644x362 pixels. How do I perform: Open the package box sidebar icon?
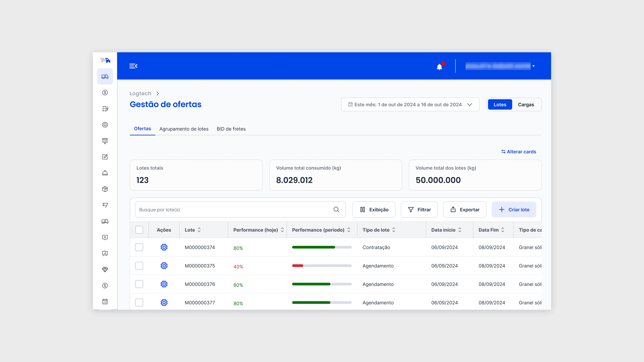[105, 189]
